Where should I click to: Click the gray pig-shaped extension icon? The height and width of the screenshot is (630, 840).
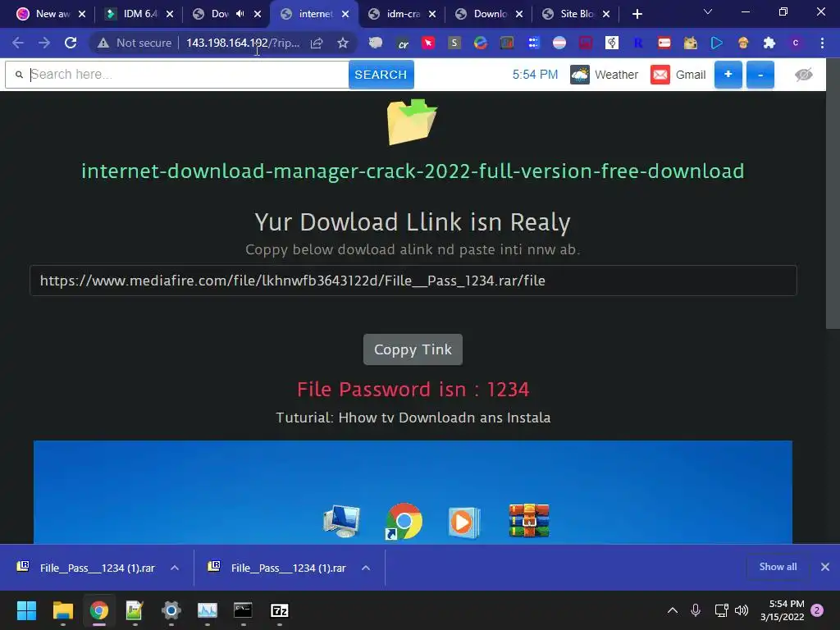[376, 43]
